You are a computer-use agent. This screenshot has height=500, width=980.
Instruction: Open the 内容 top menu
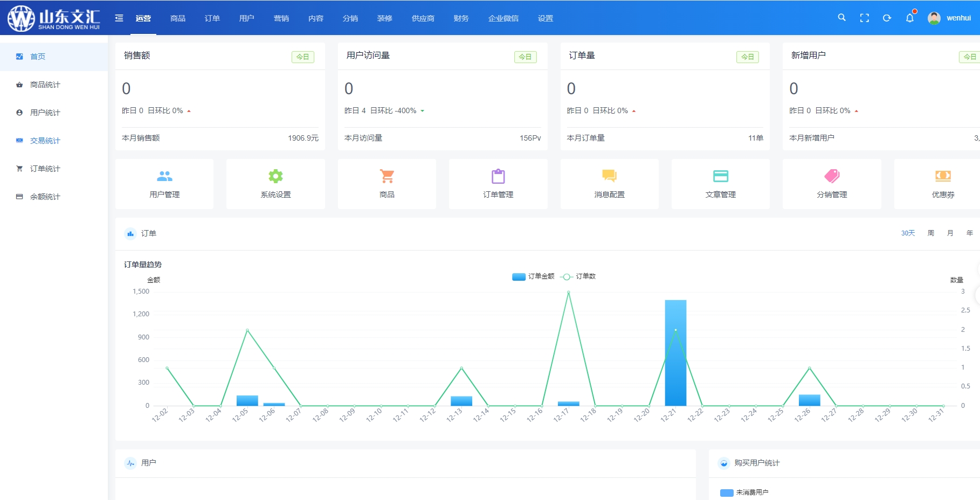pyautogui.click(x=316, y=18)
